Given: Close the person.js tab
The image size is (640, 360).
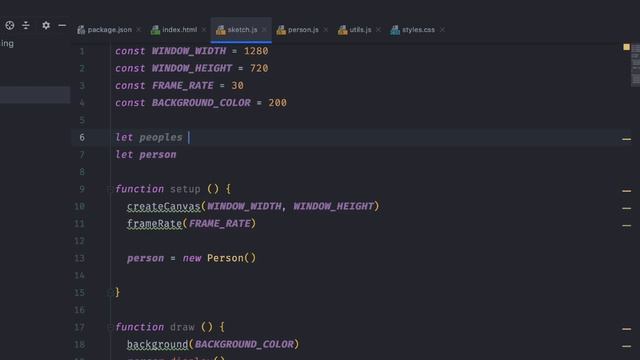Looking at the screenshot, I should tap(326, 30).
